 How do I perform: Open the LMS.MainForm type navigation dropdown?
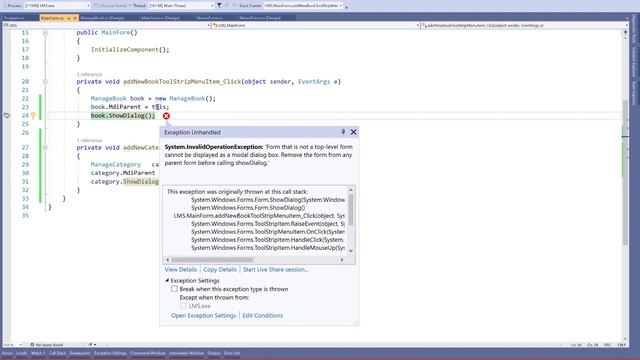316,25
